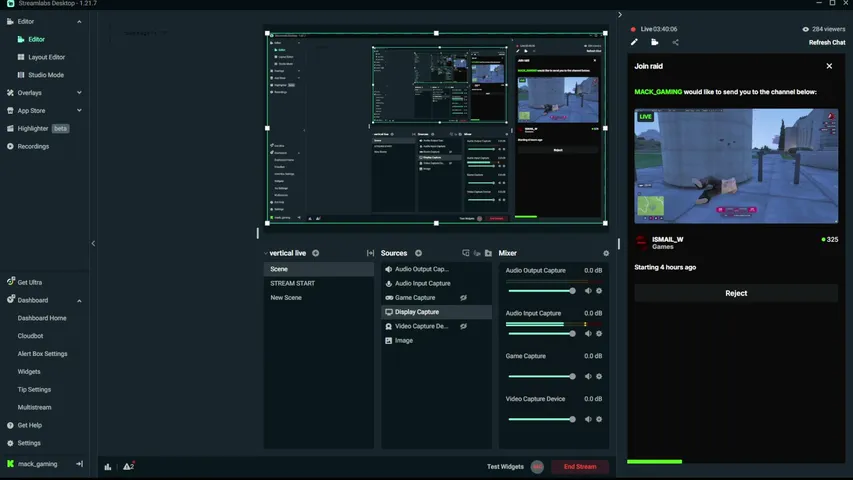Collapse the left sidebar arrow

[x=93, y=243]
